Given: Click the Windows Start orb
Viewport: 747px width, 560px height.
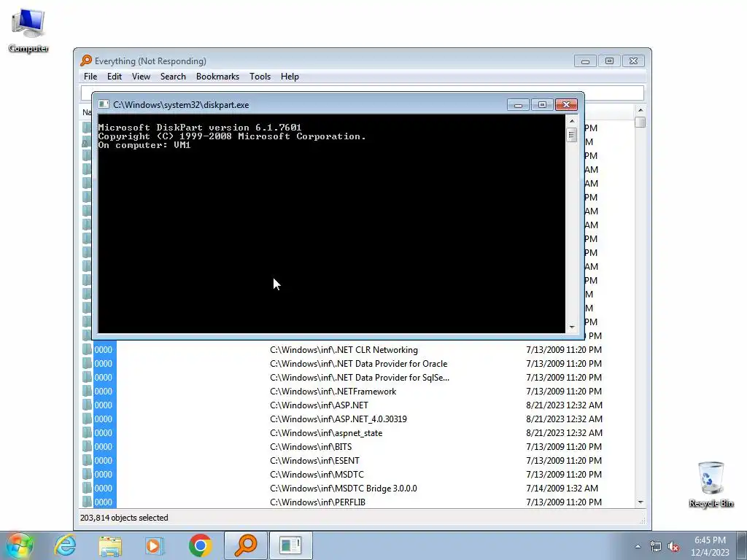Looking at the screenshot, I should pos(20,545).
